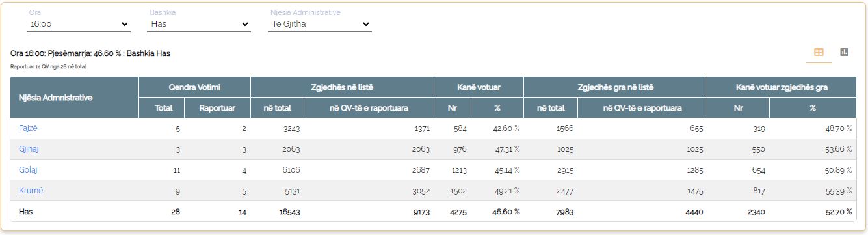Open the Krumë unit link
This screenshot has height=235, width=868.
(x=31, y=191)
